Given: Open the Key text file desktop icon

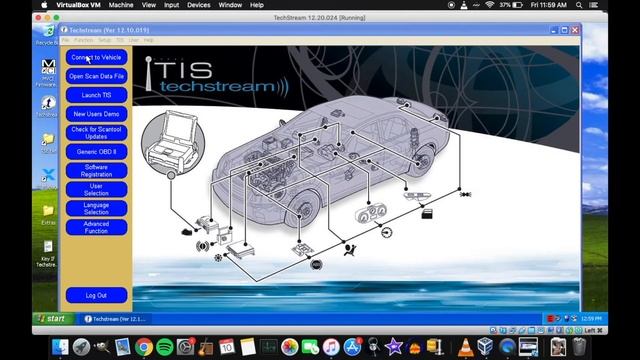Looking at the screenshot, I should [47, 253].
